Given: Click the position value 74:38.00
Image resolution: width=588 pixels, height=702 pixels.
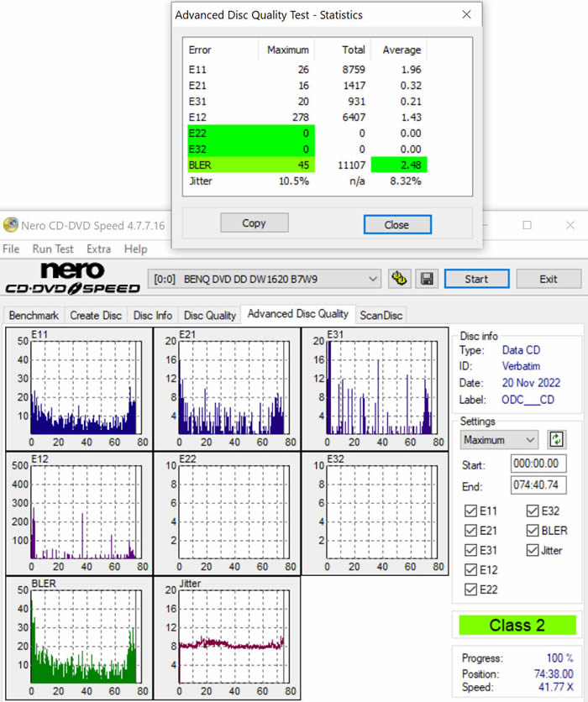Looking at the screenshot, I should coord(554,673).
